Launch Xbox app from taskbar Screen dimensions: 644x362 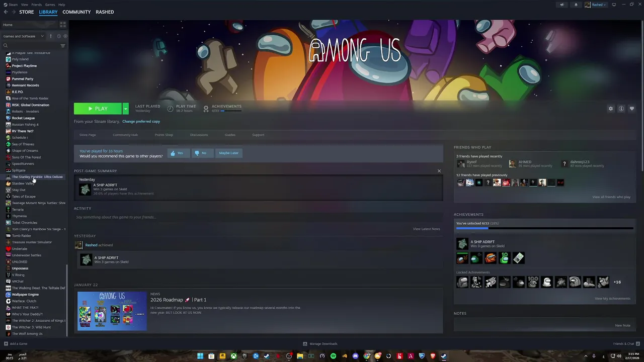pyautogui.click(x=233, y=356)
